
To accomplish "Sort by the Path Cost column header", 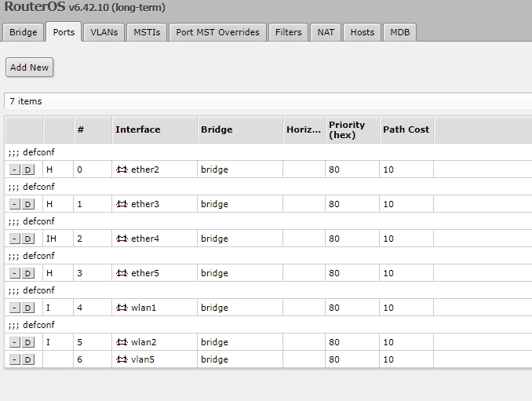I will (x=406, y=129).
